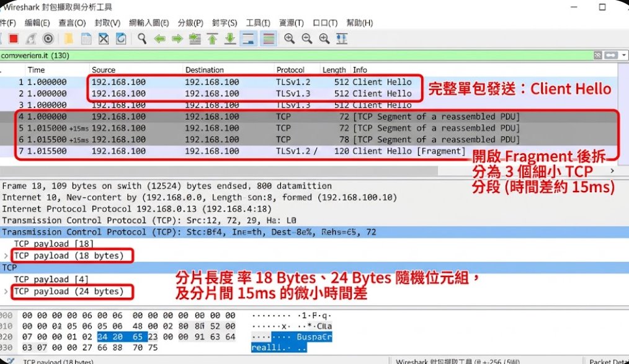Screen dimensions: 629x364
Task: Click horizontal scrollbar right arrow
Action: point(612,171)
